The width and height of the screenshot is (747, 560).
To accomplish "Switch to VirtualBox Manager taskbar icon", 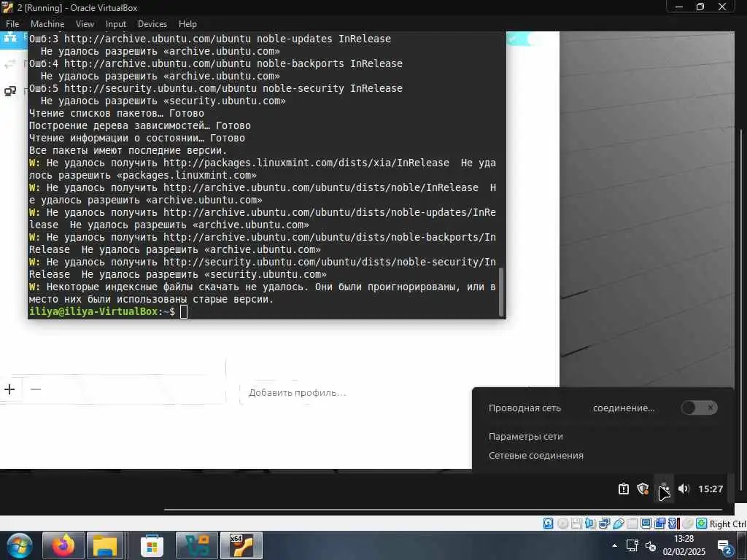I will (x=197, y=545).
